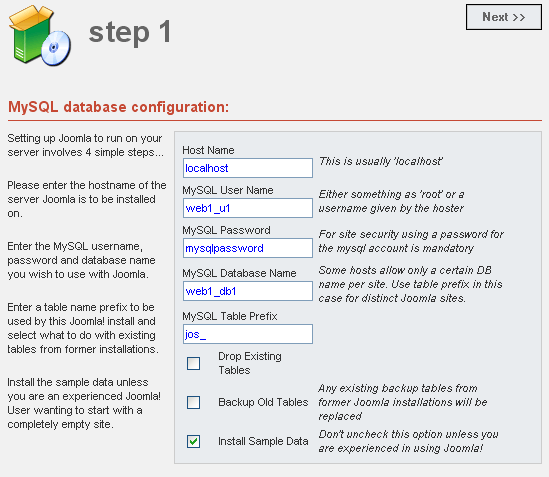Viewport: 549px width, 477px height.
Task: Click the "This is usually 'localhost'" hint
Action: tap(381, 161)
